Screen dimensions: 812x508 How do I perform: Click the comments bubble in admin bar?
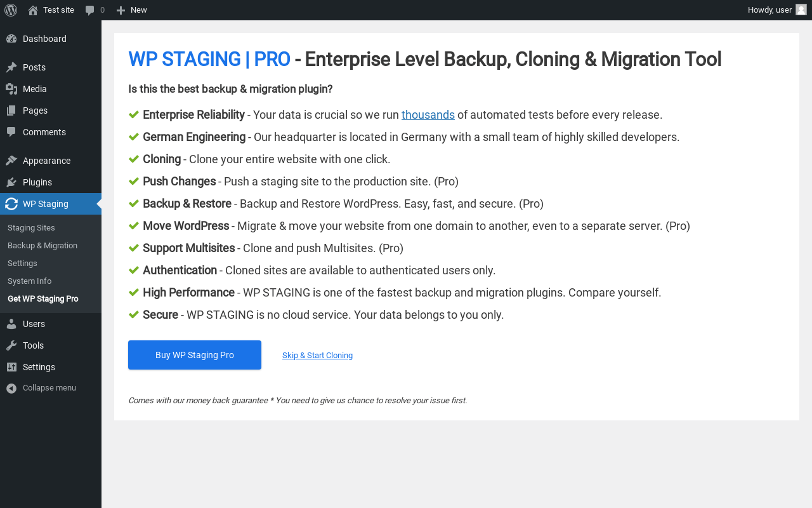pyautogui.click(x=90, y=10)
